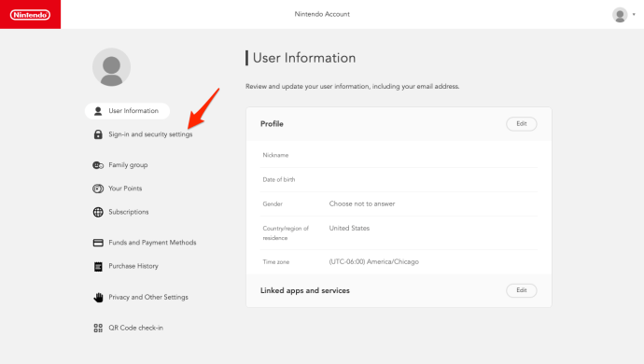This screenshot has height=364, width=644.
Task: Click the large profile picture in the sidebar
Action: point(111,67)
